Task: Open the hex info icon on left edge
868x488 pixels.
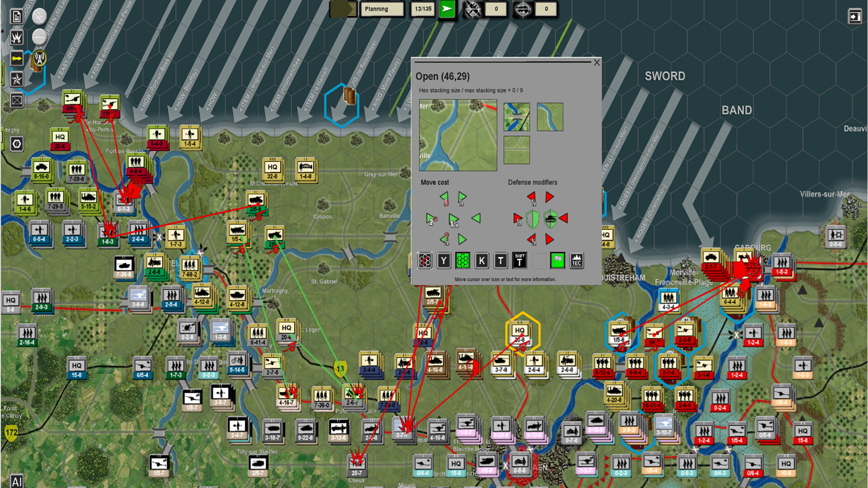Action: click(17, 142)
